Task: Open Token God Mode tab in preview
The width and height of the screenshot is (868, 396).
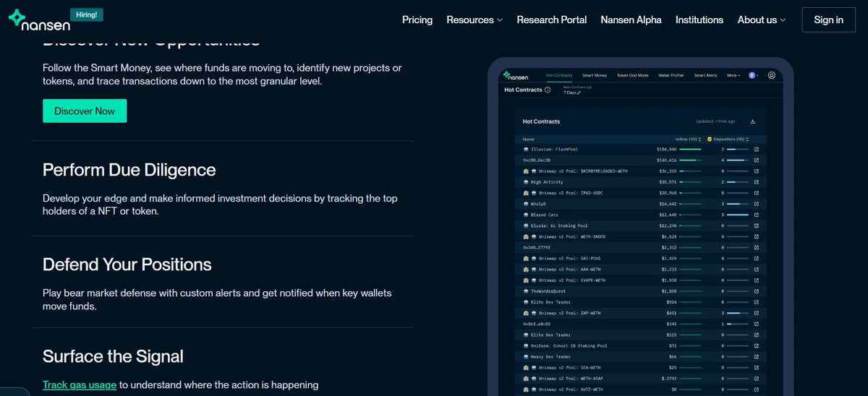Action: tap(633, 75)
